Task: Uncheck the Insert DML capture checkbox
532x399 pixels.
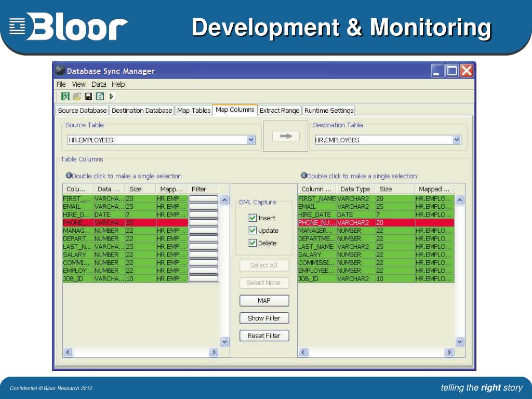Action: tap(252, 218)
